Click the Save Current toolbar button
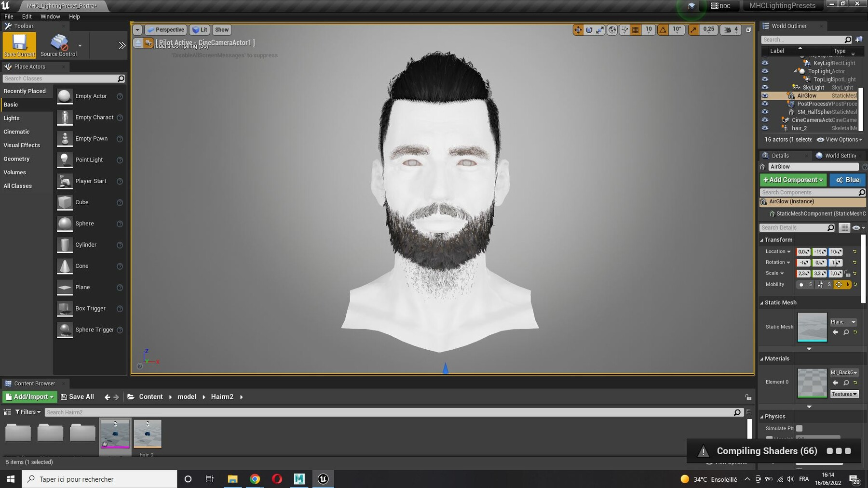The width and height of the screenshot is (868, 488). tap(19, 45)
